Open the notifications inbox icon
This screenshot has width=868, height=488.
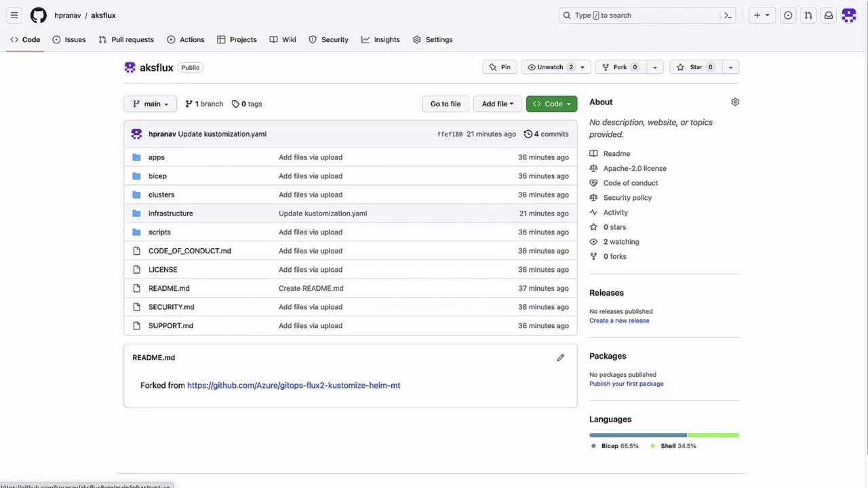click(829, 15)
